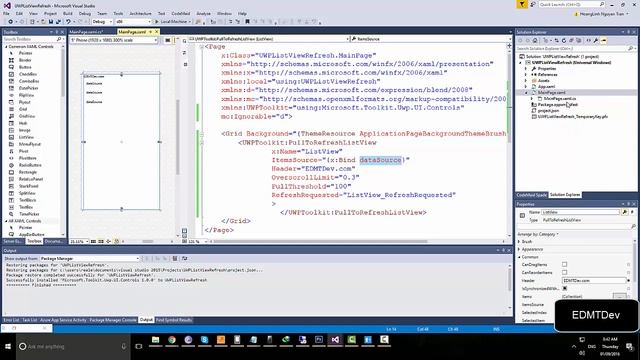The width and height of the screenshot is (640, 360).
Task: Click the Toolbox search magnifier icon
Action: point(59,39)
